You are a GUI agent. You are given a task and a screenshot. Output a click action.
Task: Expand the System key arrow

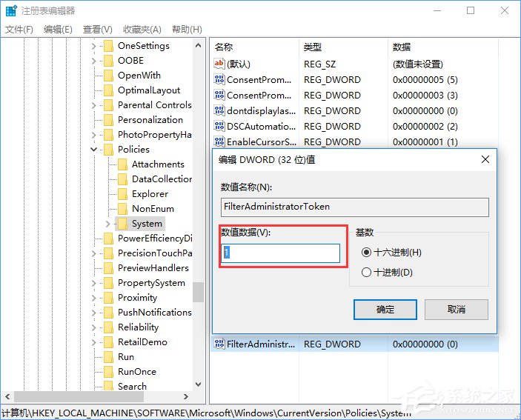coord(108,224)
